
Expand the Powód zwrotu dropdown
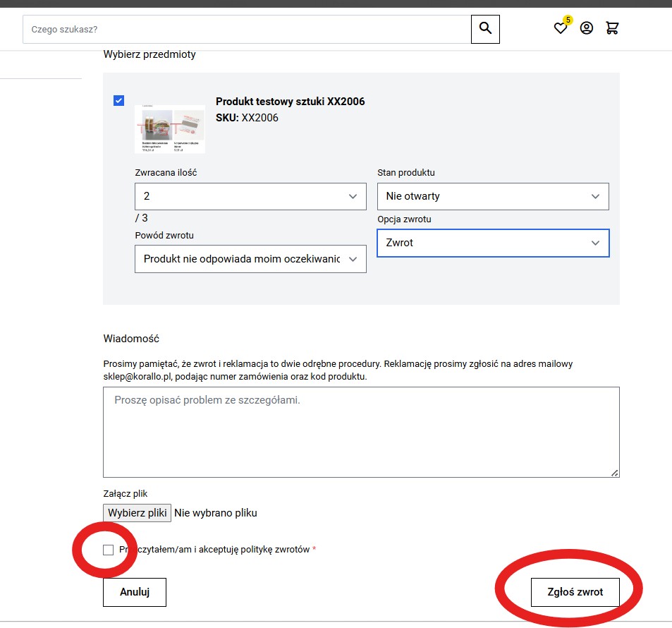pyautogui.click(x=250, y=259)
